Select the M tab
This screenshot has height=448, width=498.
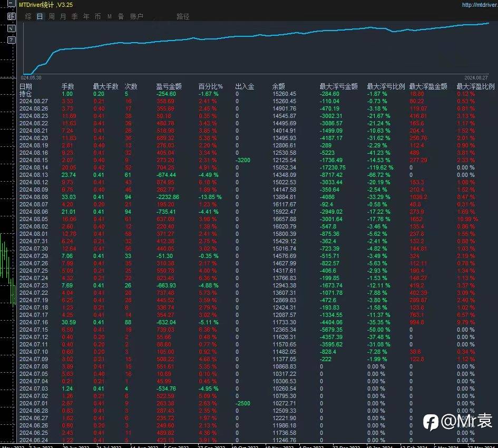(x=109, y=16)
